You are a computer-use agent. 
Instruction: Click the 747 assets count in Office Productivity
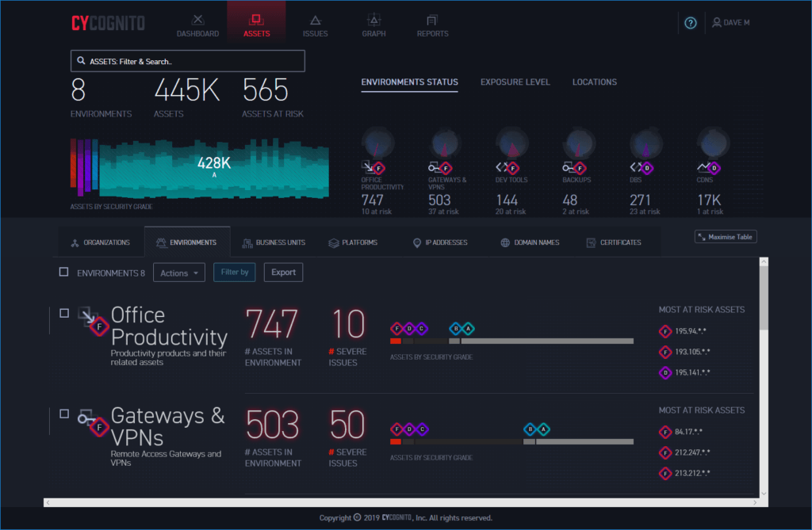[x=272, y=324]
